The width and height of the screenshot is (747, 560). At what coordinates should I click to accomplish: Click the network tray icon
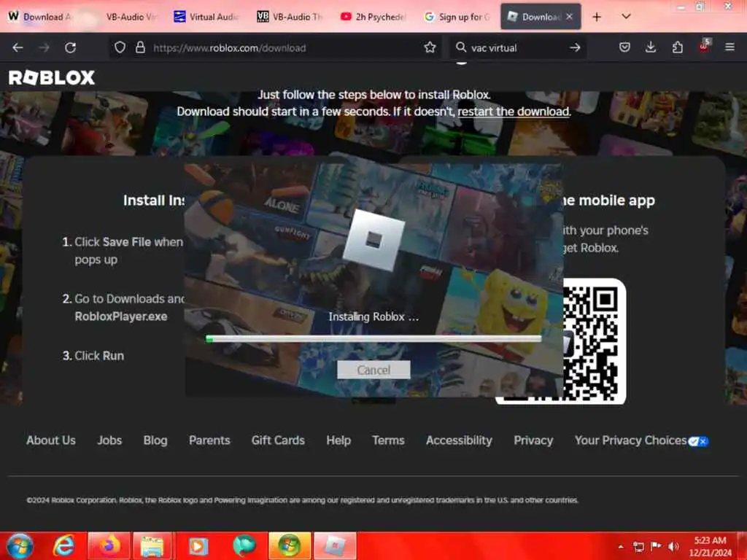638,547
